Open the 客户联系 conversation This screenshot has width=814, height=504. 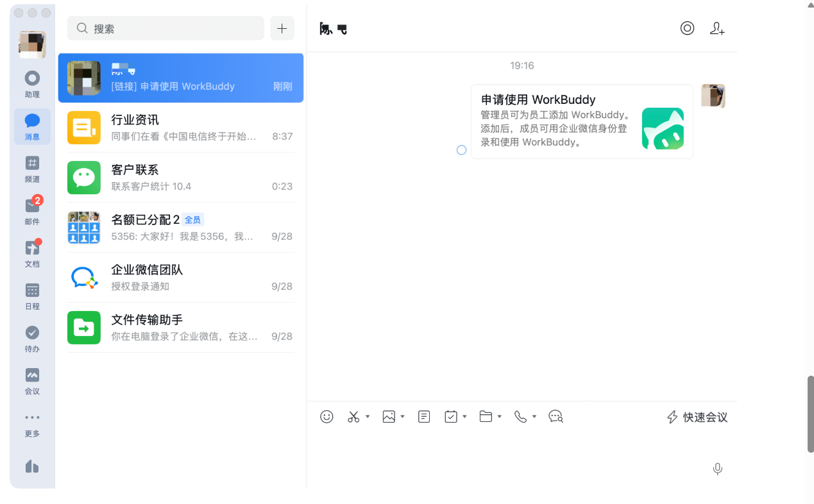pos(181,178)
